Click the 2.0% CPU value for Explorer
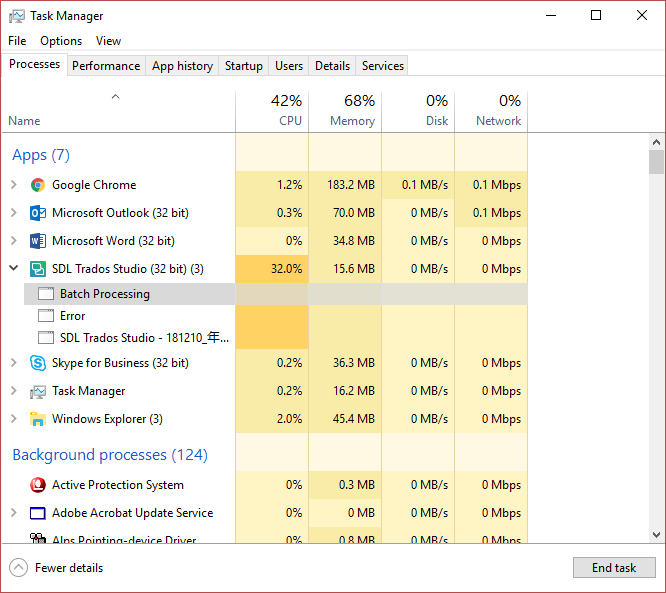 [289, 419]
